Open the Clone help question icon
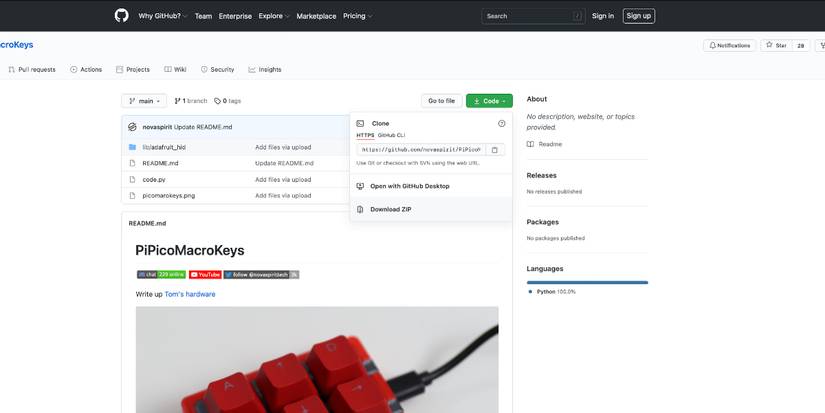The image size is (825, 413). point(501,124)
